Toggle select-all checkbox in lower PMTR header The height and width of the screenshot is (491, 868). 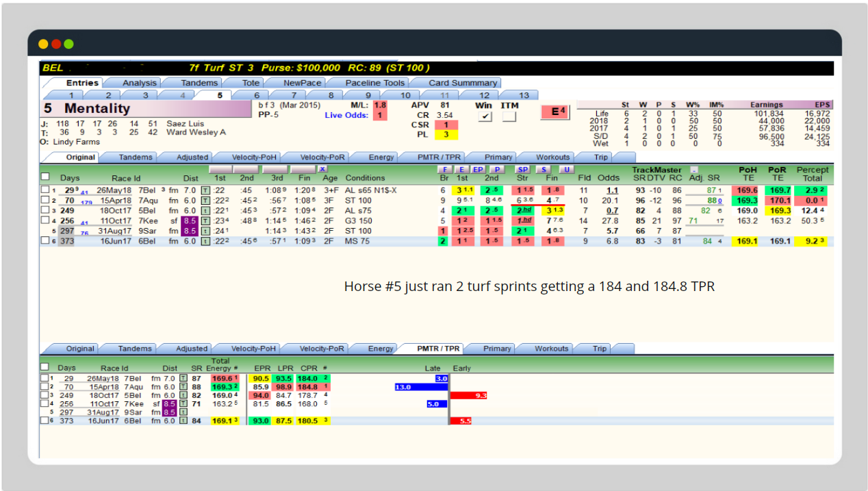pyautogui.click(x=45, y=367)
